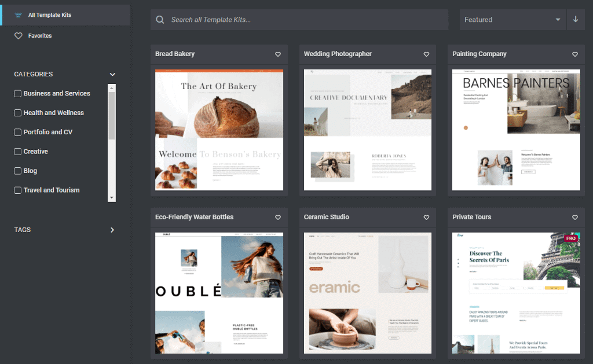
Task: Enable the Business and Services checkbox
Action: (x=18, y=94)
